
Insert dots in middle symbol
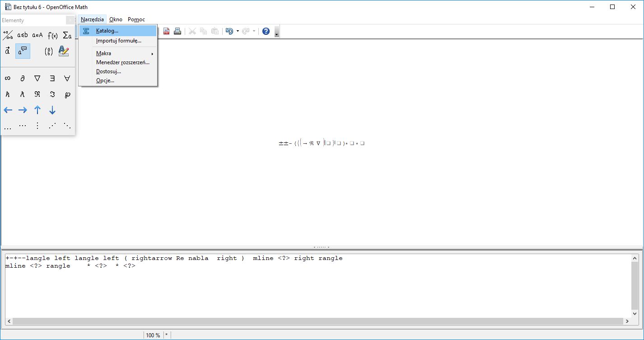coord(23,126)
